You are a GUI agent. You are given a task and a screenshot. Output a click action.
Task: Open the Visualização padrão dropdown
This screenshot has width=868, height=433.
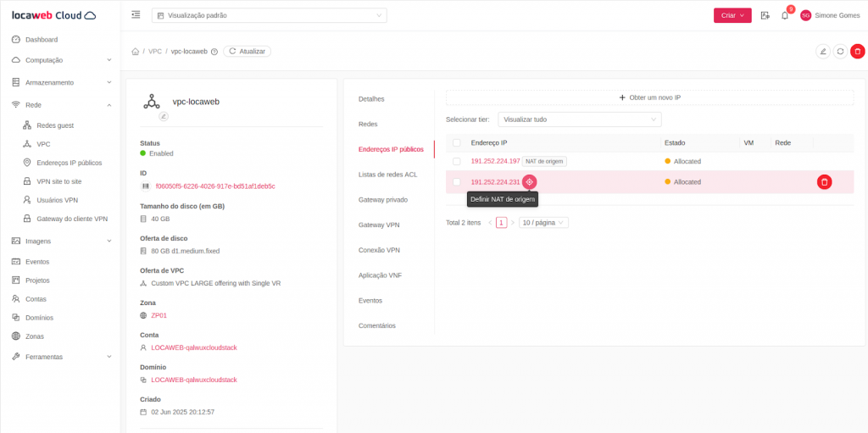(x=269, y=15)
